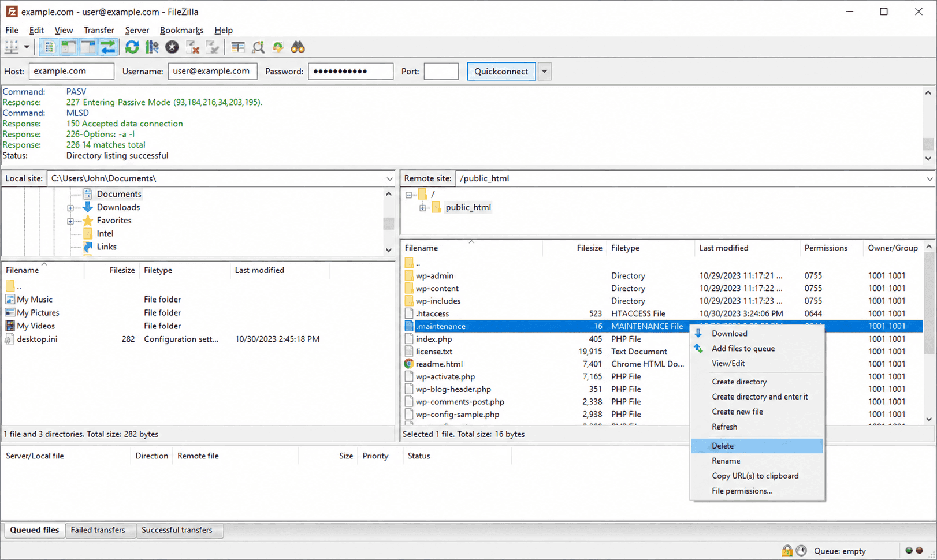Open the Transfer menu
The width and height of the screenshot is (937, 560).
point(99,30)
